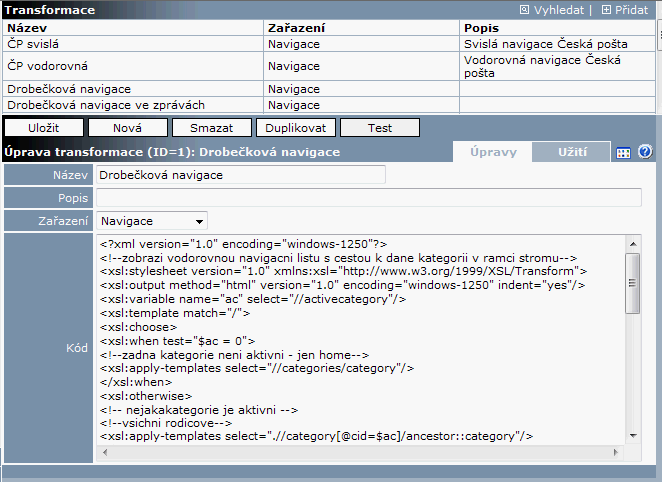Select the Drobečková navigace ve zprávách row
Screen dimensions: 662x482
click(x=134, y=105)
